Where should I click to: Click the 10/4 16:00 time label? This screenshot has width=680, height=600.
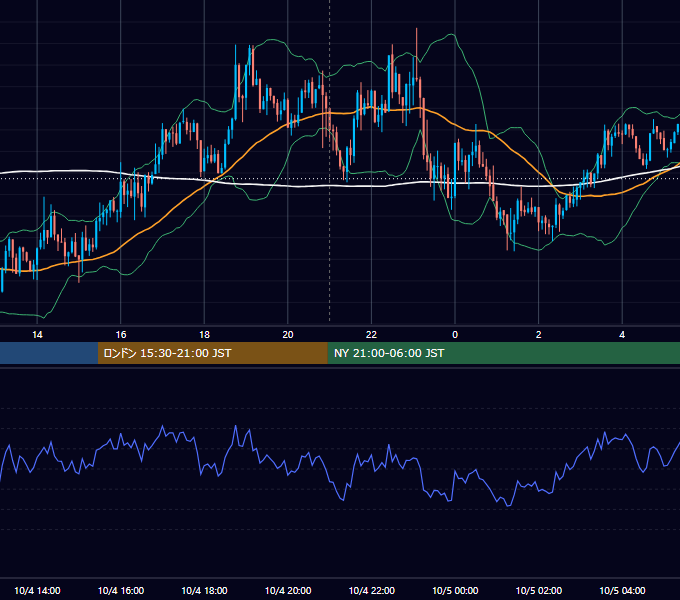tap(121, 590)
